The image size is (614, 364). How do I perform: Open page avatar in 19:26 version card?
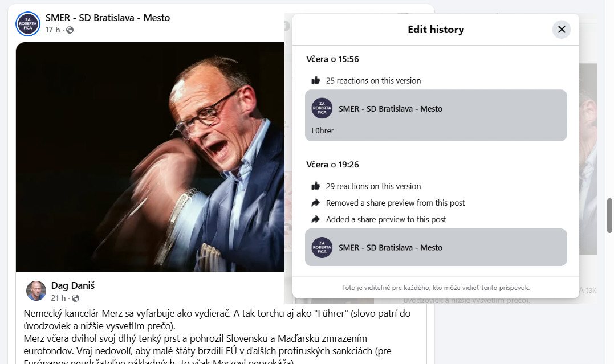coord(322,247)
